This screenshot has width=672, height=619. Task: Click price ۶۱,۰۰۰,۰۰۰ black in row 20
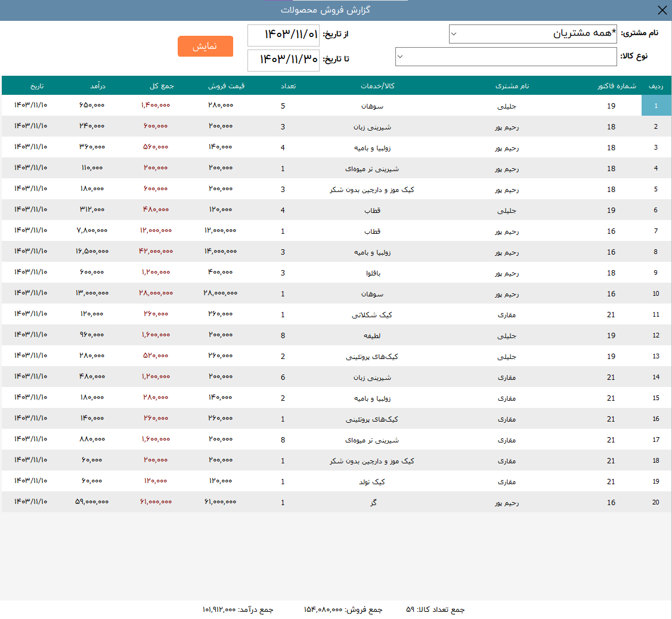click(220, 502)
